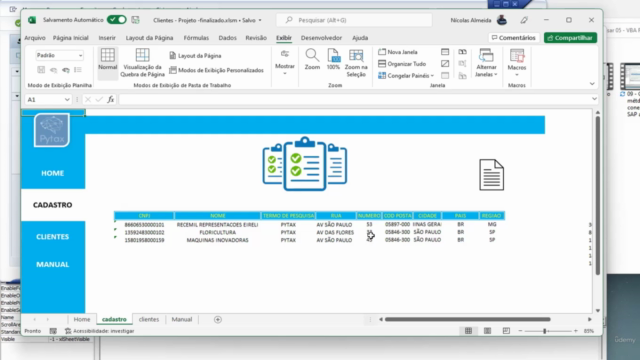Click Acessibilidade: investigar status entry
This screenshot has height=360, width=640.
pyautogui.click(x=100, y=331)
